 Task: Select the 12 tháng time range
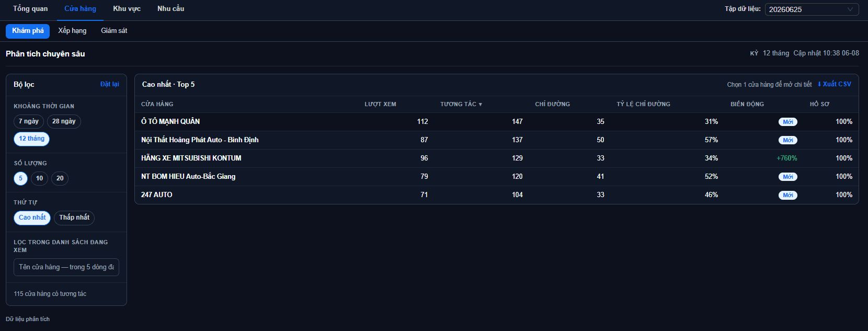click(x=31, y=139)
